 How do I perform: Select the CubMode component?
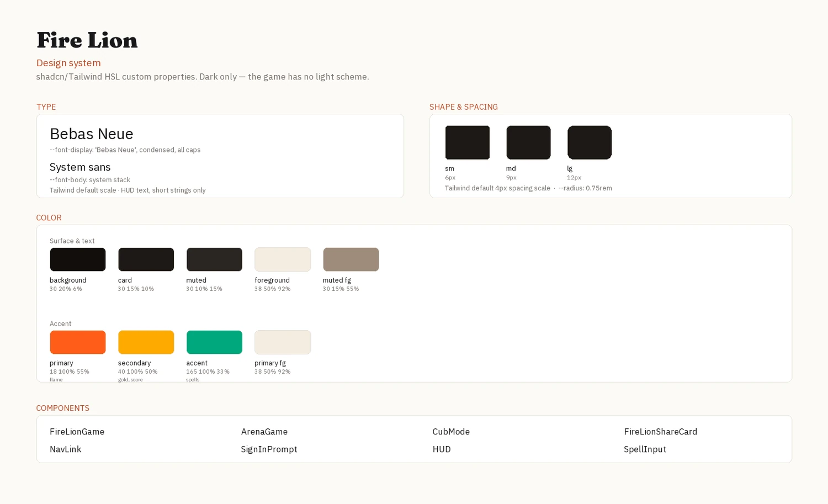pos(451,432)
